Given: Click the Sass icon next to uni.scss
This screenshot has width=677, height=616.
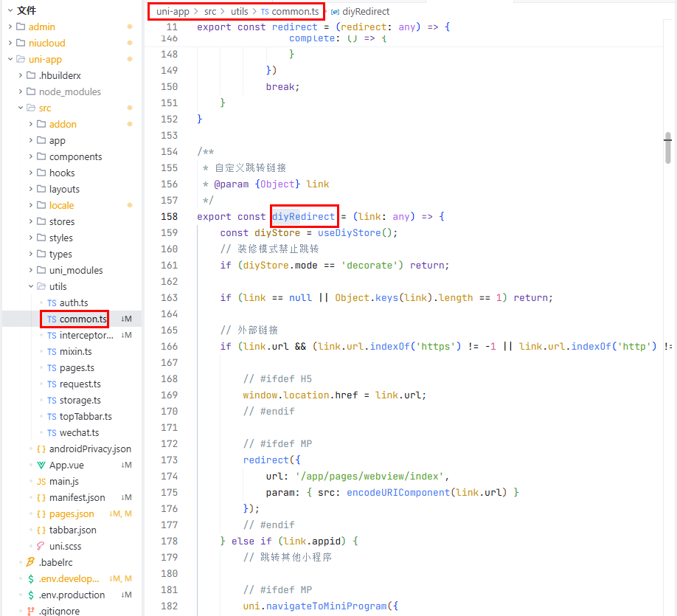Looking at the screenshot, I should click(41, 546).
